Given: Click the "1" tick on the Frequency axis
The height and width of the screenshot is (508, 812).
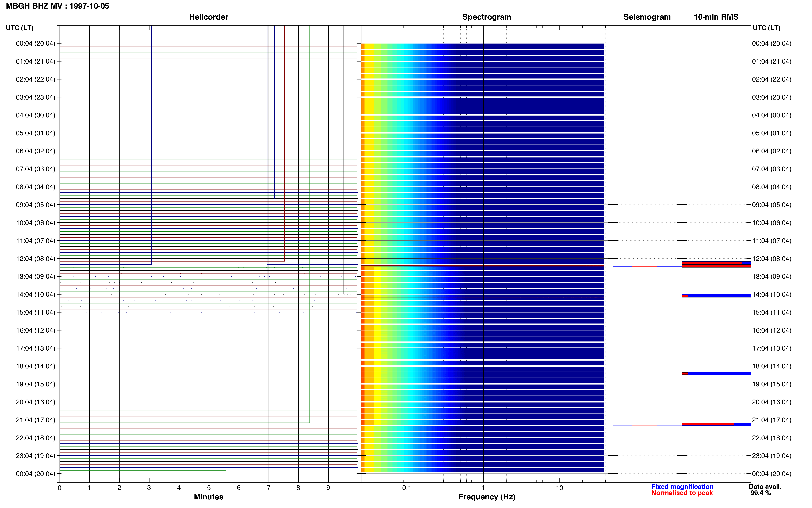Looking at the screenshot, I should tap(483, 487).
